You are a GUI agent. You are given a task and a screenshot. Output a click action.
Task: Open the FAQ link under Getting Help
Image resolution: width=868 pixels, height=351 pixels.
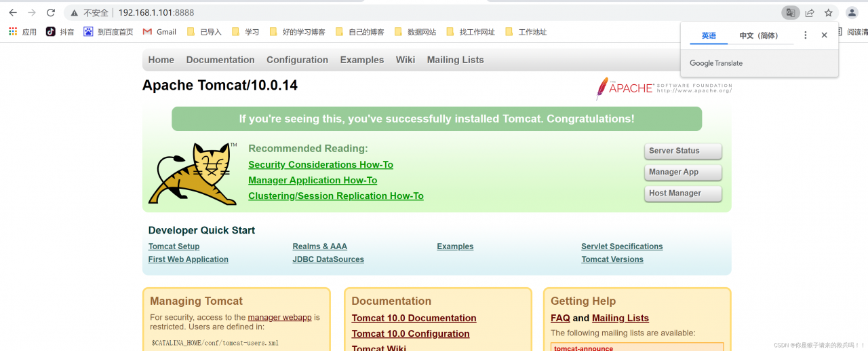[x=560, y=318]
